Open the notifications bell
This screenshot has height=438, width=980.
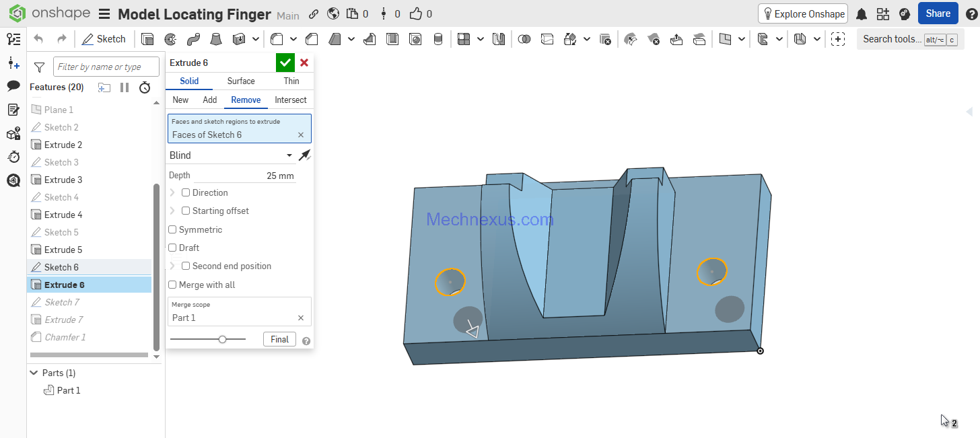click(861, 14)
